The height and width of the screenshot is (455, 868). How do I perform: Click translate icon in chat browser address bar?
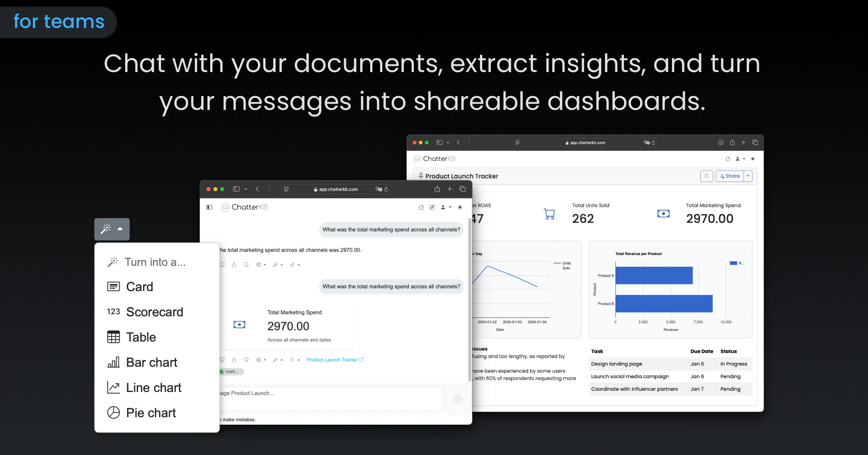pyautogui.click(x=379, y=189)
